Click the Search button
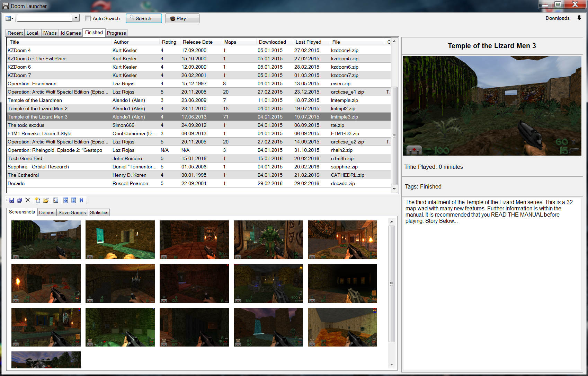The height and width of the screenshot is (376, 588). (x=144, y=18)
